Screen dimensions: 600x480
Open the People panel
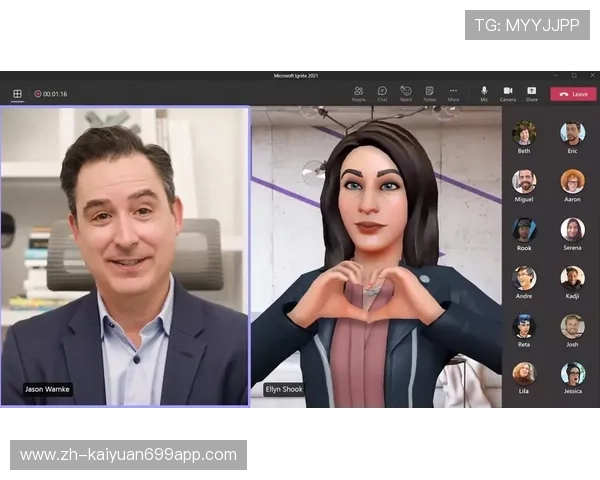click(x=359, y=94)
